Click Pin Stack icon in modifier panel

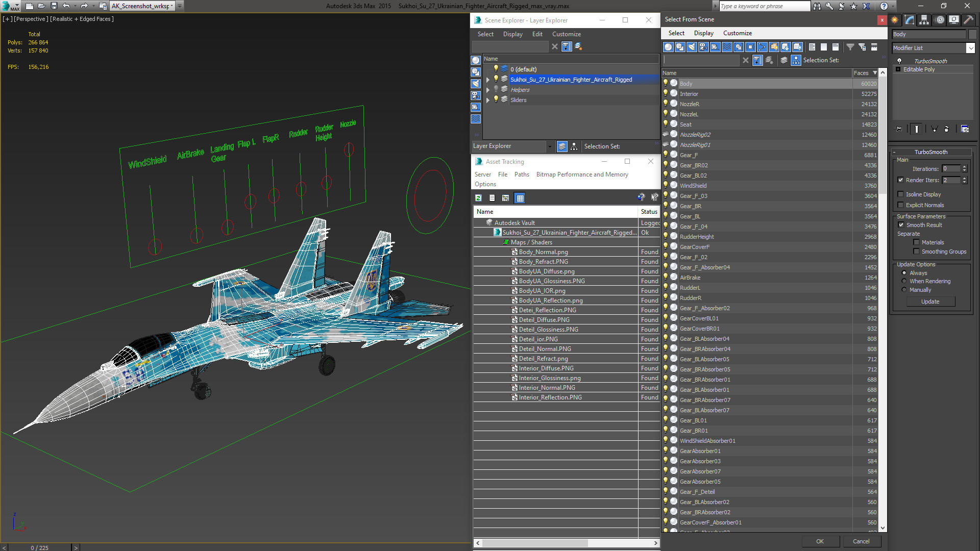coord(899,129)
